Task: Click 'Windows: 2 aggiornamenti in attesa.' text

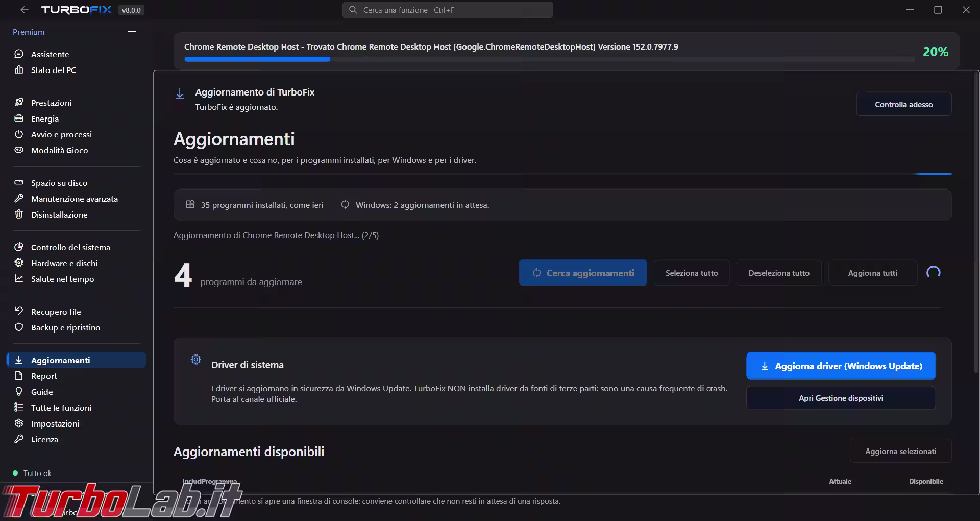Action: [422, 205]
